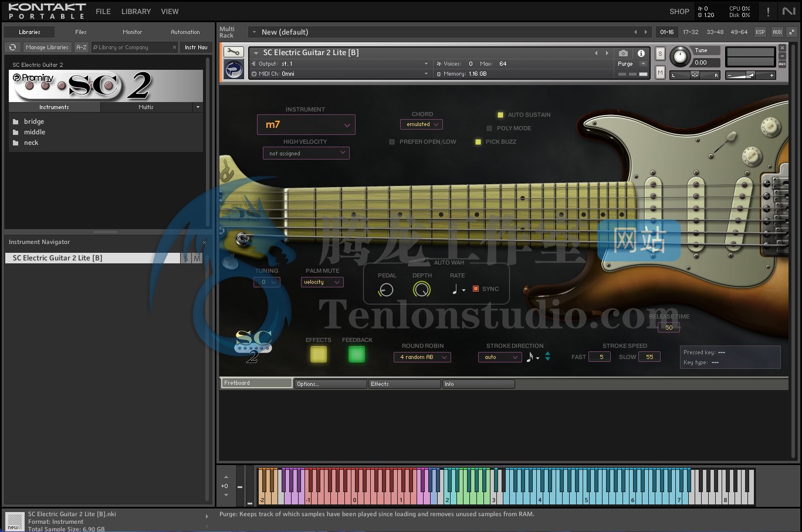Screen dimensions: 802x532
Task: Minimize the rack headers icon
Action: pyautogui.click(x=792, y=32)
